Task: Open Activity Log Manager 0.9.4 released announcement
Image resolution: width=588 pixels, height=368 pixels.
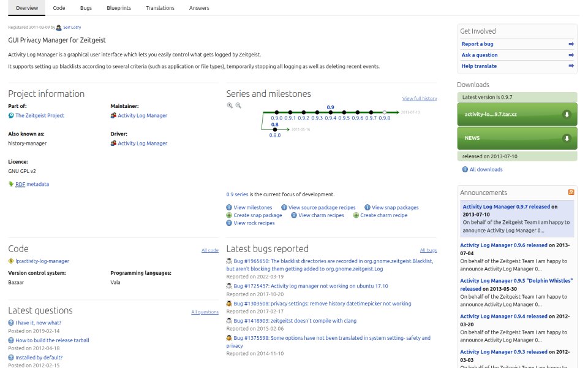Action: tap(503, 316)
